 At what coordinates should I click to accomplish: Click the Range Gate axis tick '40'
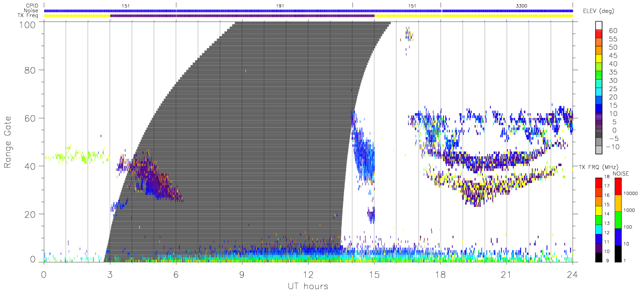(x=30, y=166)
